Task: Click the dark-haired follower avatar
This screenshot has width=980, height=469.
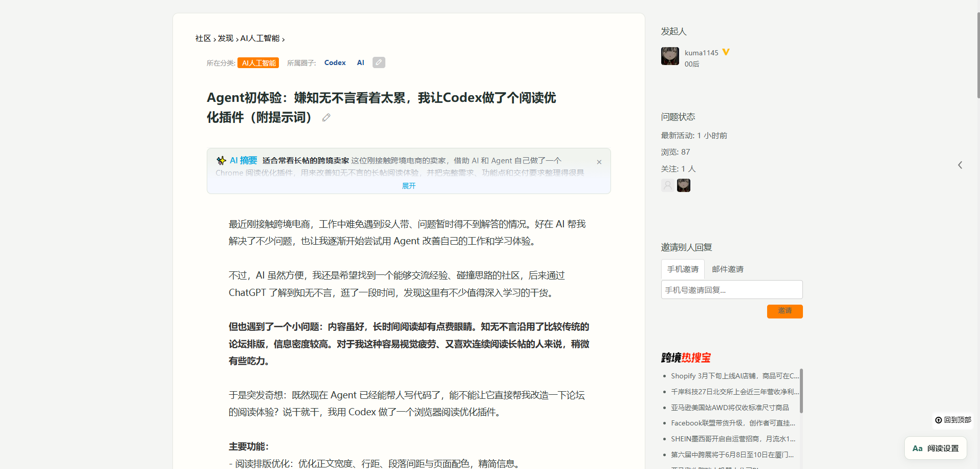Action: point(684,185)
